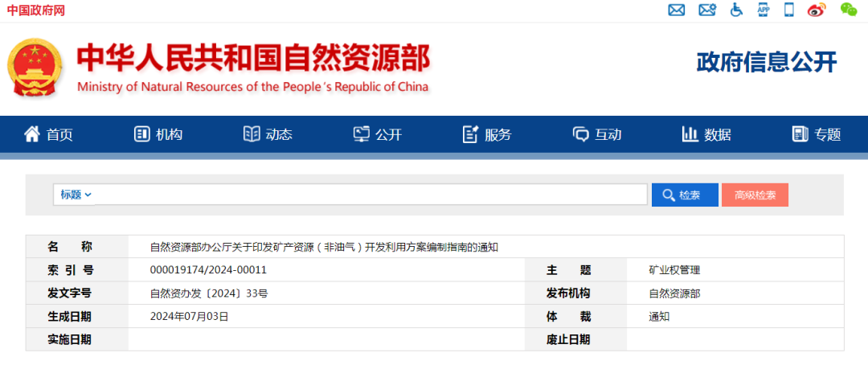Open the Weibo icon
Image resolution: width=868 pixels, height=365 pixels.
(x=817, y=10)
